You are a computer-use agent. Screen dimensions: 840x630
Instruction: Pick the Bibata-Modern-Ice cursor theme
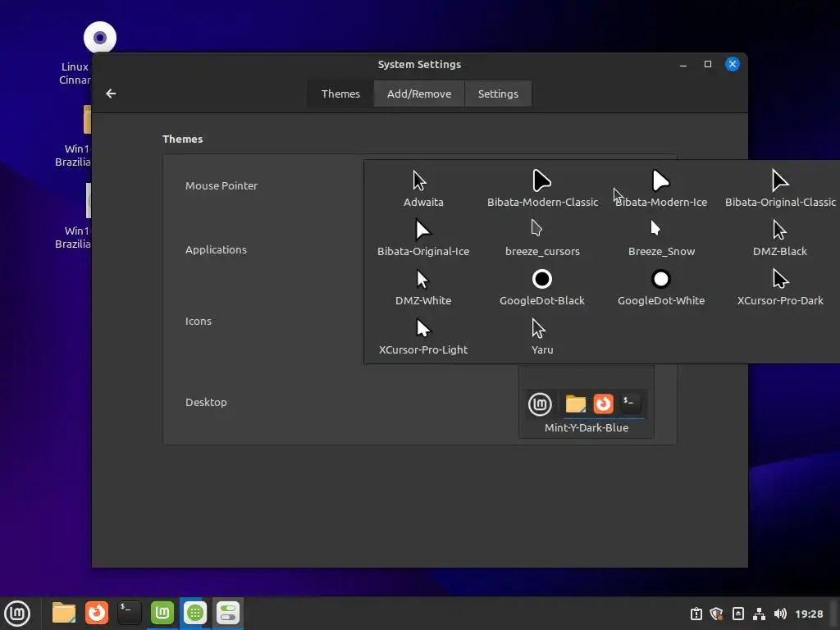coord(661,189)
